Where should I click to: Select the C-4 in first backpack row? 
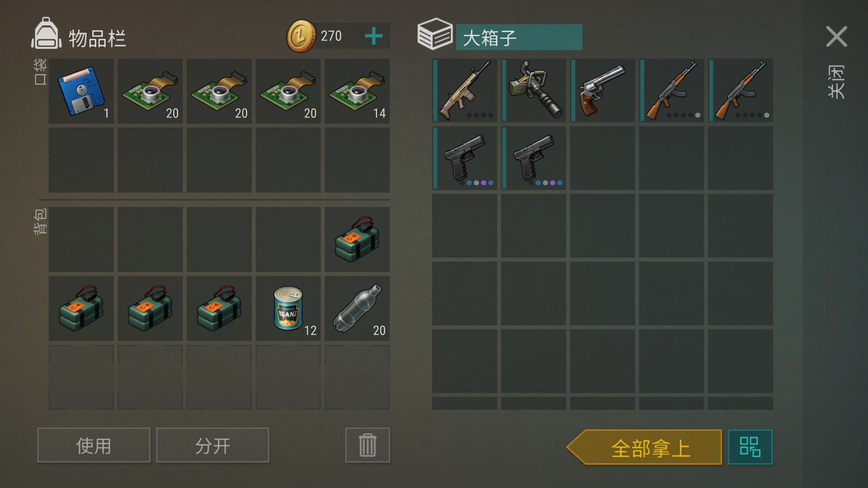357,239
